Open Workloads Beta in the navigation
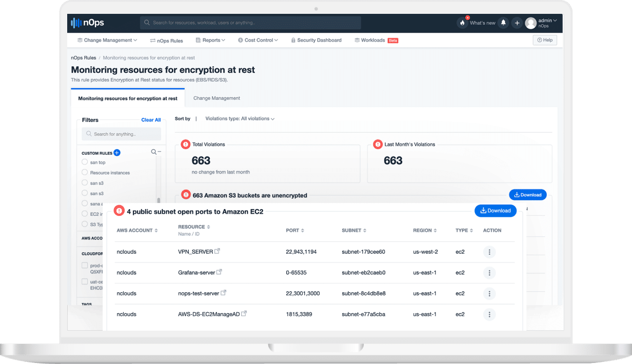Image resolution: width=632 pixels, height=364 pixels. click(x=376, y=40)
